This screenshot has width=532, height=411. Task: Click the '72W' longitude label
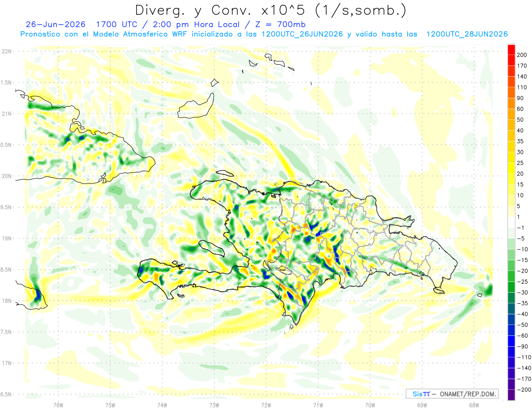266,404
